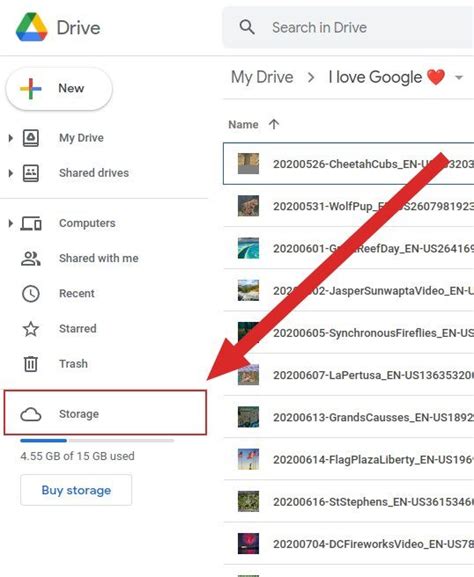Screen dimensions: 474x577
Task: Select the JasperSunwaptaVideo file name
Action: (373, 291)
